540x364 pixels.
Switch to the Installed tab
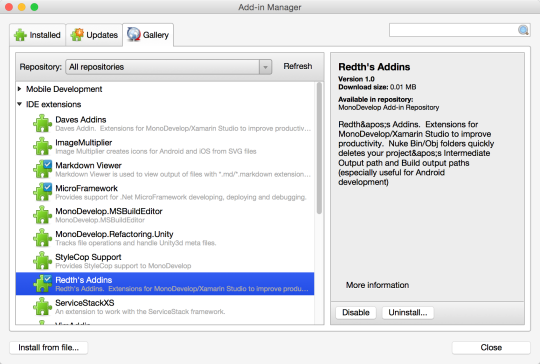click(38, 35)
